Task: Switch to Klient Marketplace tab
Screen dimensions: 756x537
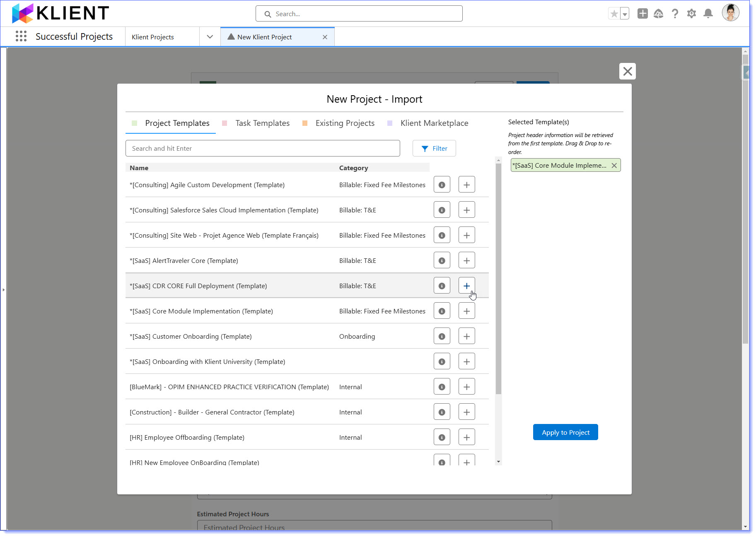Action: point(428,123)
